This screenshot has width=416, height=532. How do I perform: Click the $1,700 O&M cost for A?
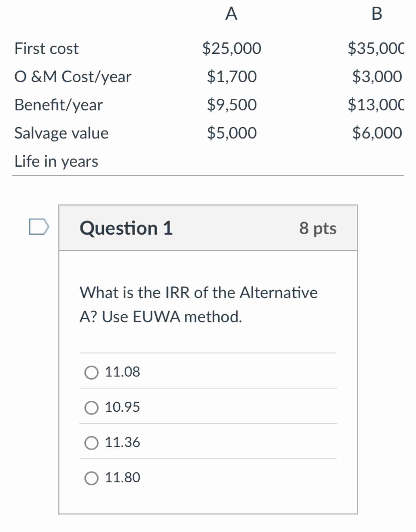pos(231,77)
